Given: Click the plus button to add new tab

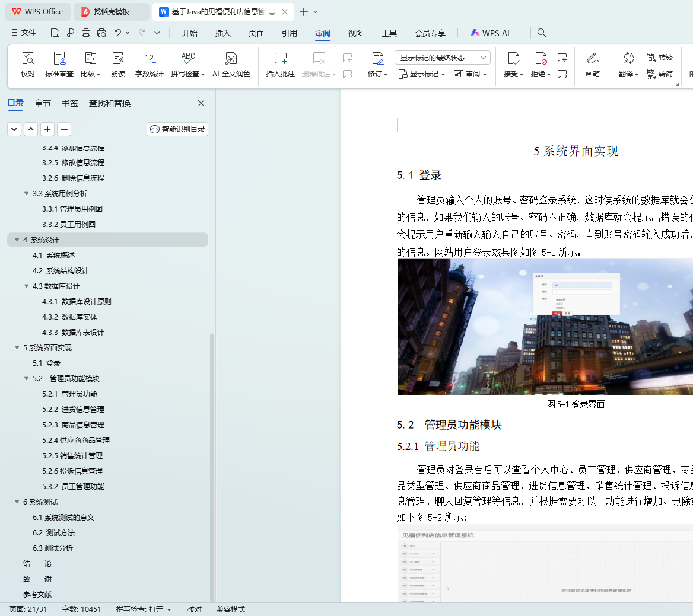Looking at the screenshot, I should [x=304, y=12].
